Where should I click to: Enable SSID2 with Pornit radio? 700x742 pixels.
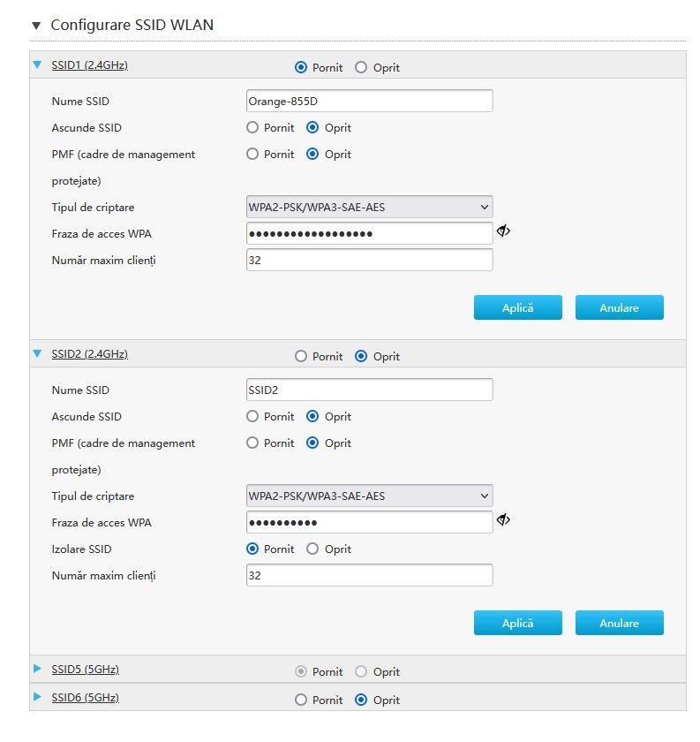pos(301,356)
